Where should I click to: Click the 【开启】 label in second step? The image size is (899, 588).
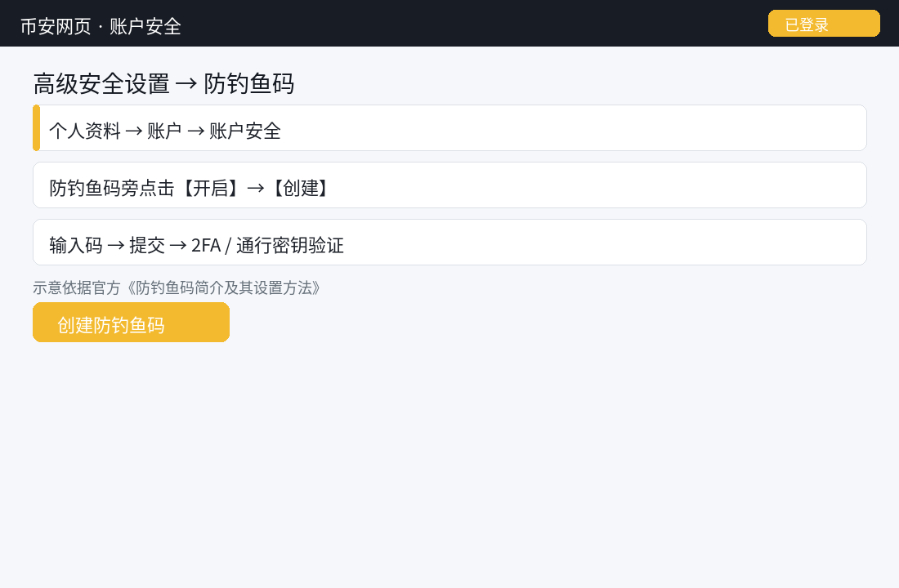point(210,188)
